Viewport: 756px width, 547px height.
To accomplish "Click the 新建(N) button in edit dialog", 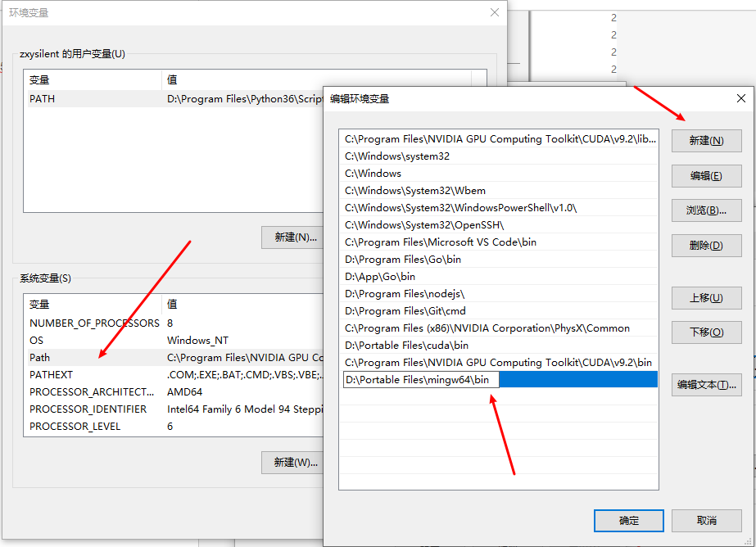I will [x=706, y=141].
